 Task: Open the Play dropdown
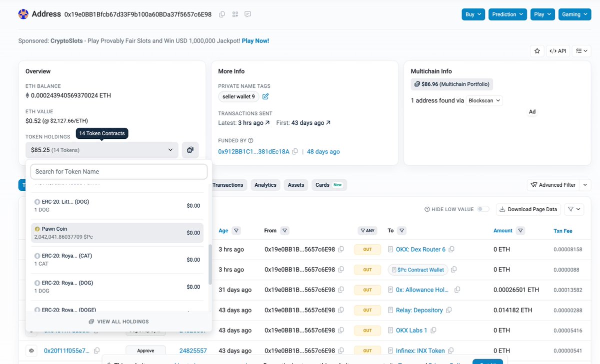[542, 14]
